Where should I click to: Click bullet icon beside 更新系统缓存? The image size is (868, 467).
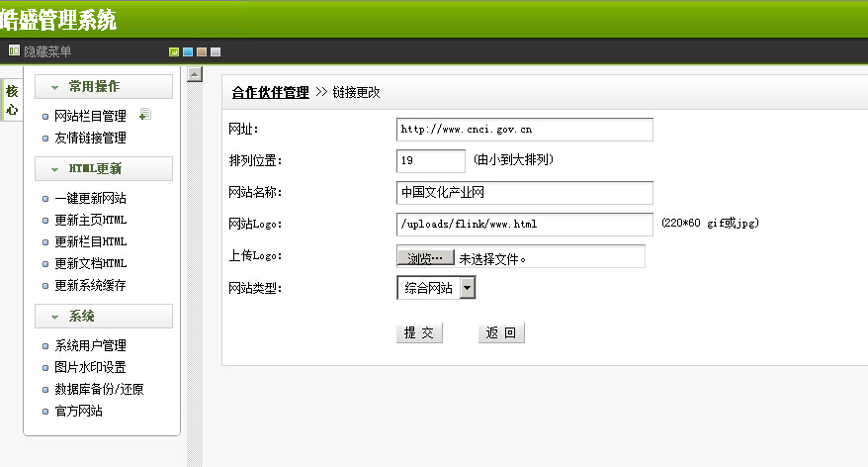(x=45, y=286)
